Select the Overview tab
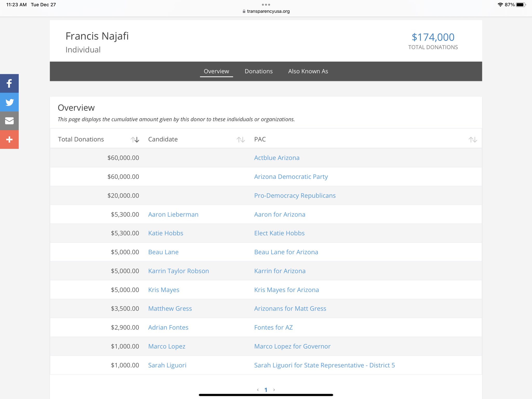This screenshot has height=399, width=532. 216,71
